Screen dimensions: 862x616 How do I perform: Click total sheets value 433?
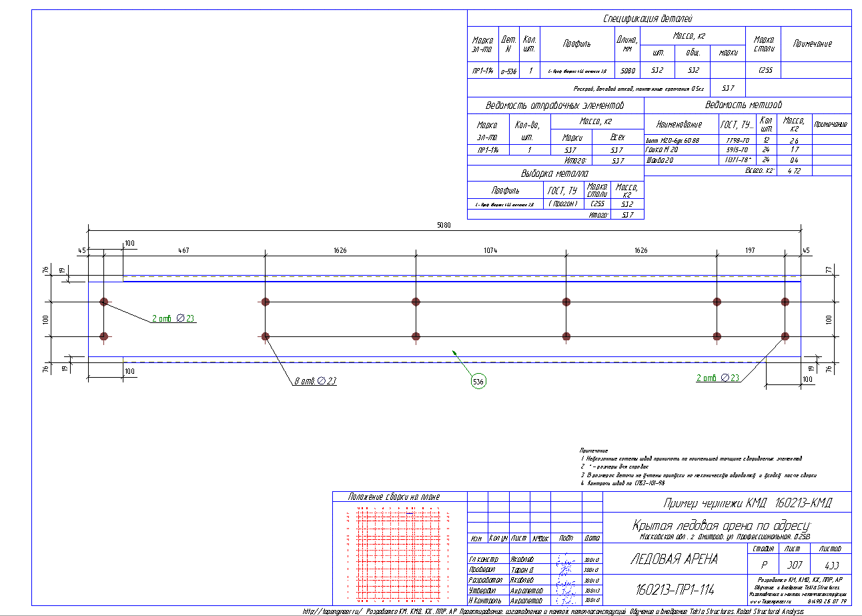[x=830, y=564]
